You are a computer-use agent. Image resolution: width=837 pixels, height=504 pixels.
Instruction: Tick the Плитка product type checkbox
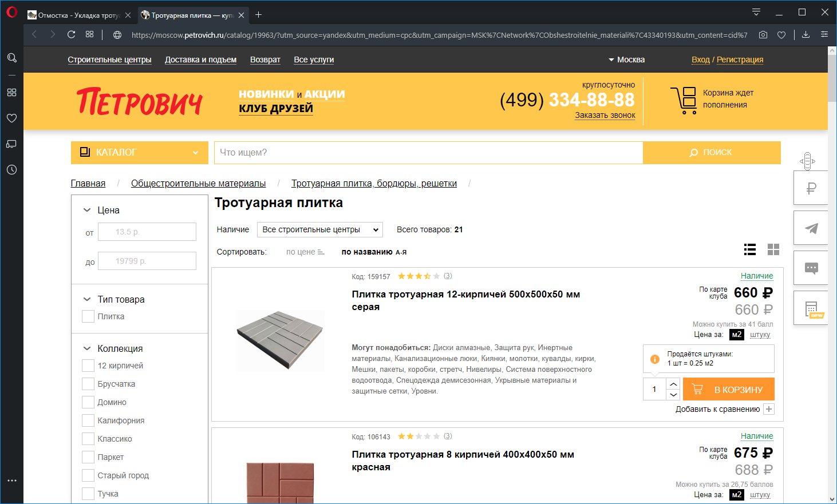[88, 316]
